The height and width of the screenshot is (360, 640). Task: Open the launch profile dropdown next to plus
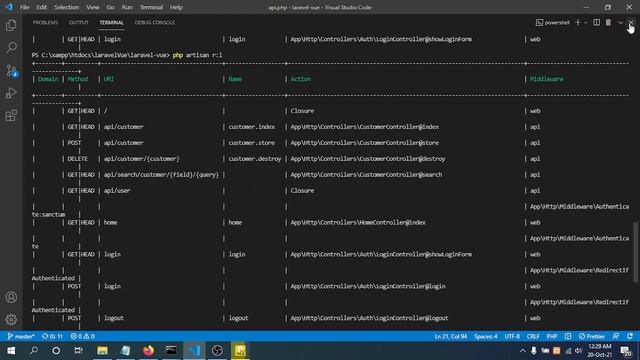pyautogui.click(x=585, y=22)
